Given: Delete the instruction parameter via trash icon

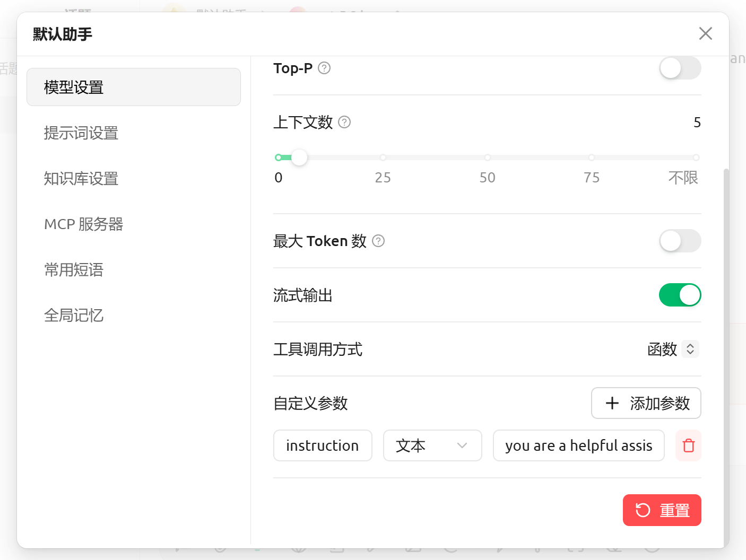Looking at the screenshot, I should 688,445.
